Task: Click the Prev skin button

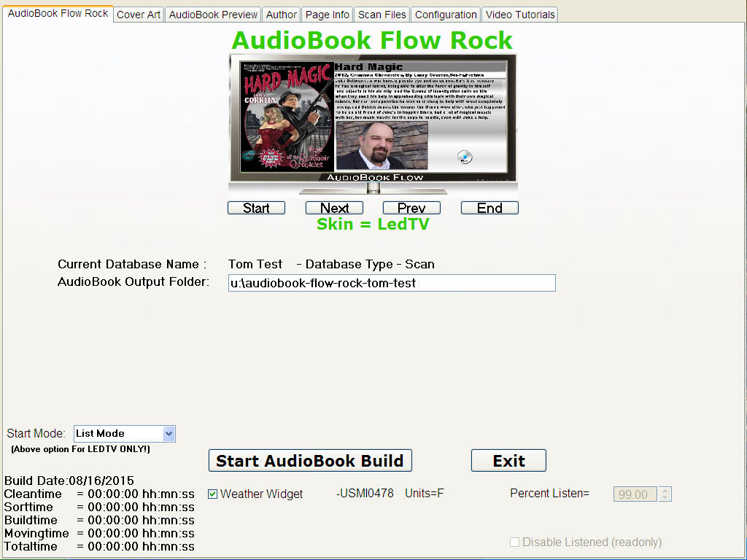Action: pos(411,208)
